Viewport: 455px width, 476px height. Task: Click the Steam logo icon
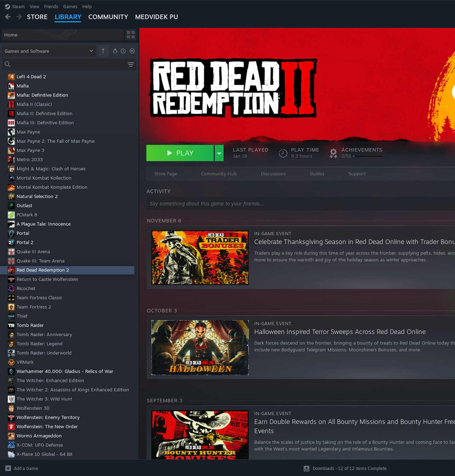pos(7,6)
